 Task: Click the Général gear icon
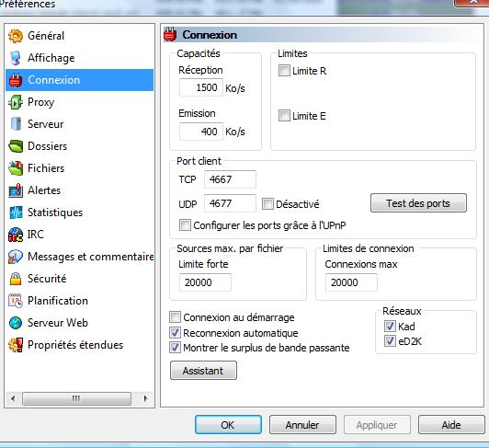[x=16, y=36]
